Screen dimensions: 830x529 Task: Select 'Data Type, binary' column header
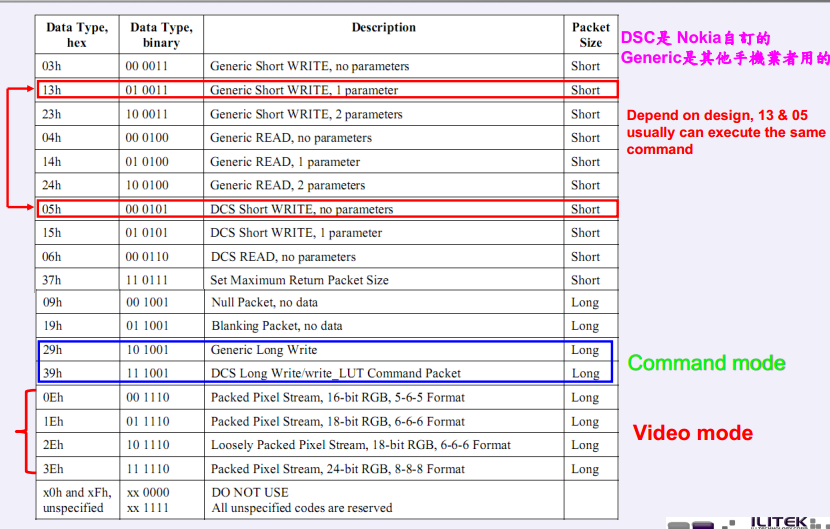(161, 35)
